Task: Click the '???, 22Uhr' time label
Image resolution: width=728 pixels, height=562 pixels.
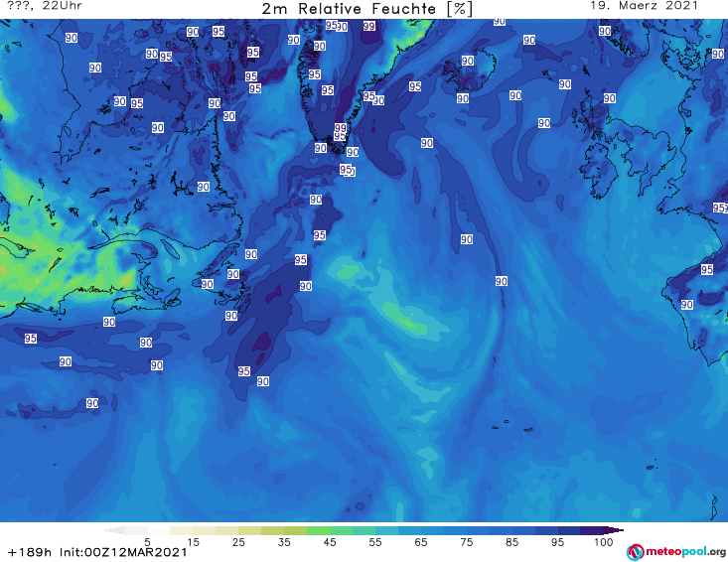Action: [x=45, y=6]
